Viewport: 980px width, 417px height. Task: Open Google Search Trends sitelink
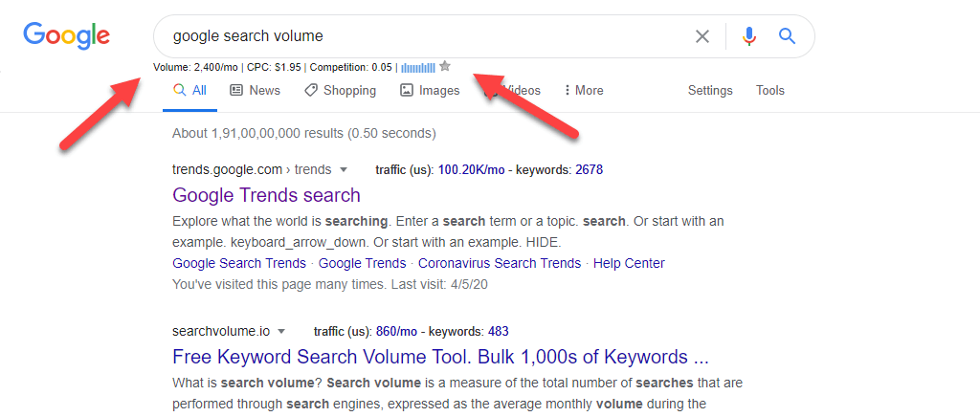239,263
